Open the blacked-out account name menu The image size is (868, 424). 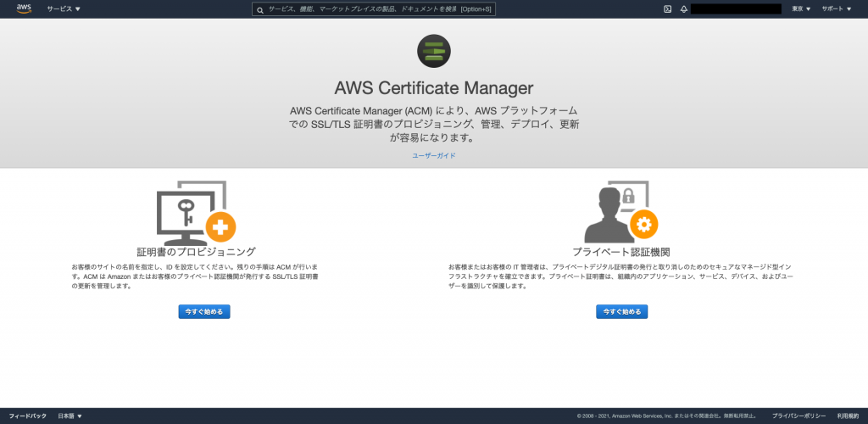click(737, 8)
